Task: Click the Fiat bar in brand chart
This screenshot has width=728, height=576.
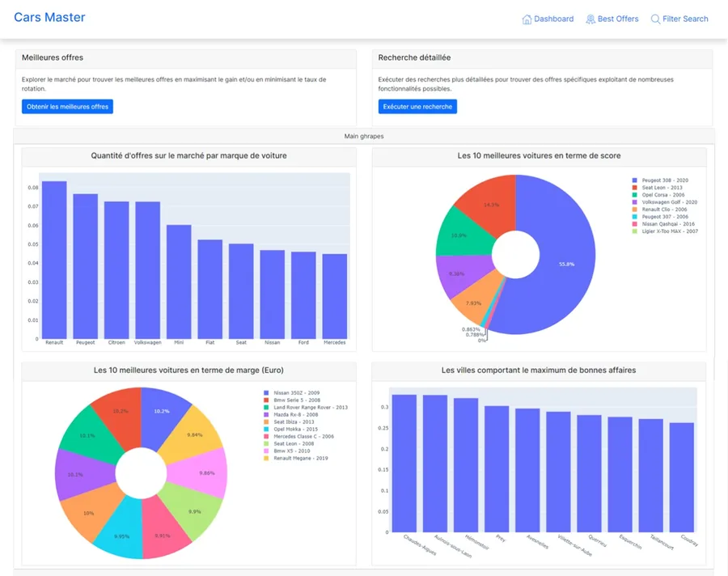Action: point(210,290)
